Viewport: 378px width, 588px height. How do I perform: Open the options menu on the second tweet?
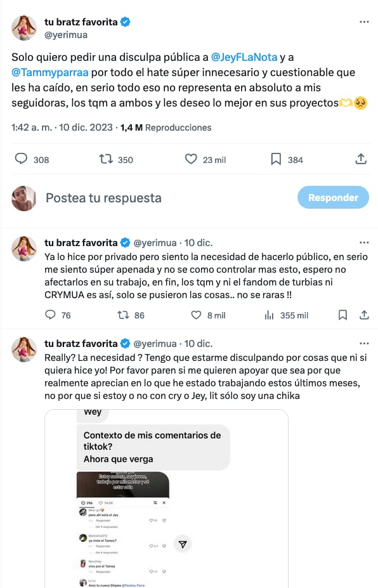tap(364, 242)
